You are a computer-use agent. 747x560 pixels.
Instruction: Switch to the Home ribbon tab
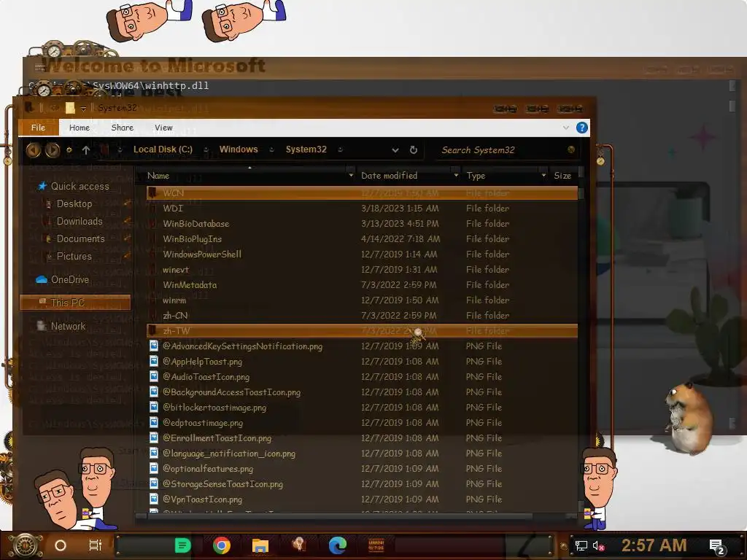click(x=79, y=128)
